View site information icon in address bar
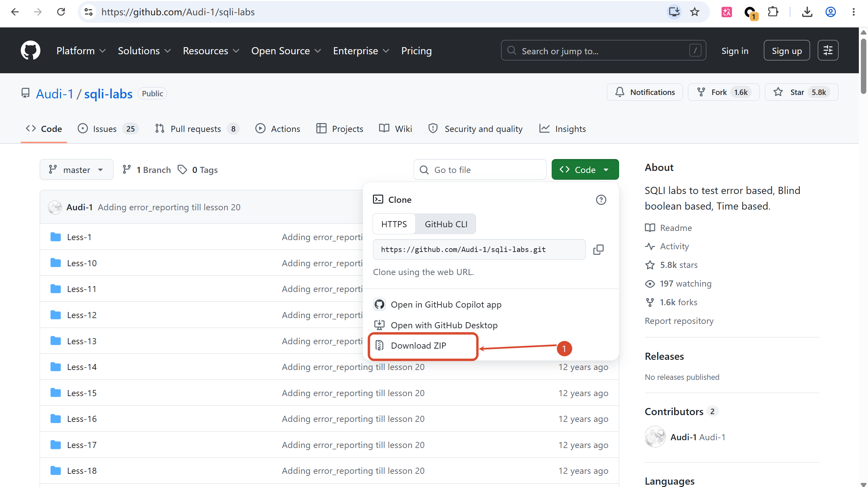The height and width of the screenshot is (487, 868). 89,12
